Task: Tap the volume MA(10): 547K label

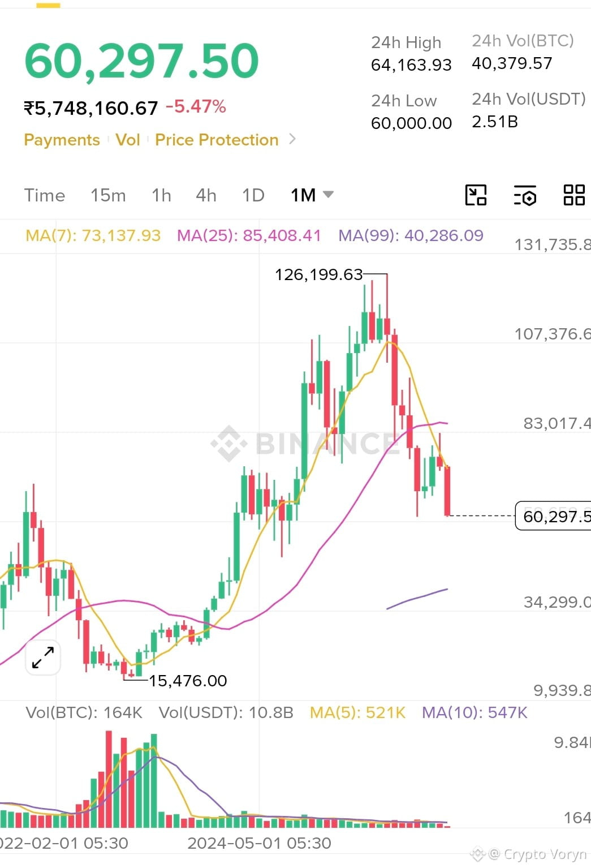Action: click(x=474, y=712)
